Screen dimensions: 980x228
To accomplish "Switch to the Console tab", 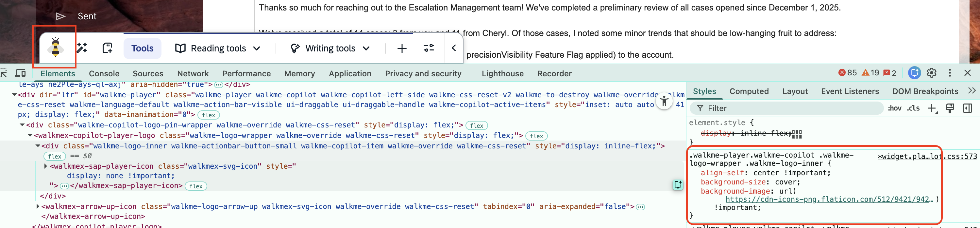I will (104, 74).
